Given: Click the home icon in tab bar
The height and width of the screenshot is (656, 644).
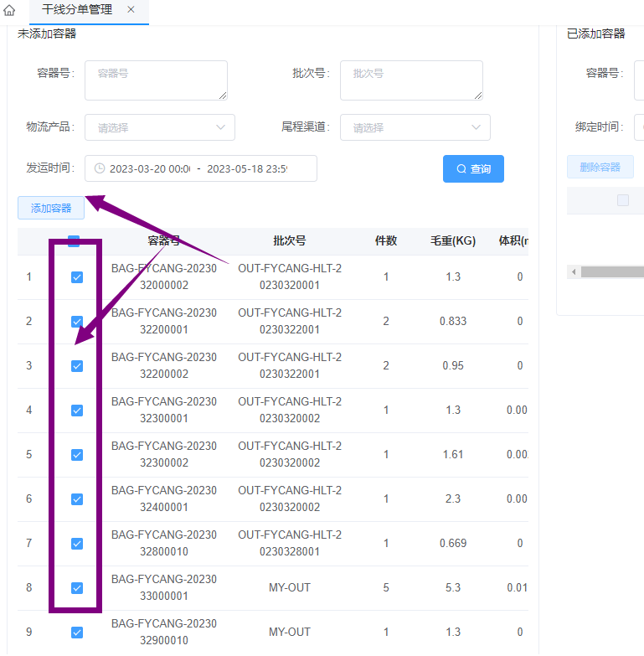Looking at the screenshot, I should pyautogui.click(x=10, y=11).
